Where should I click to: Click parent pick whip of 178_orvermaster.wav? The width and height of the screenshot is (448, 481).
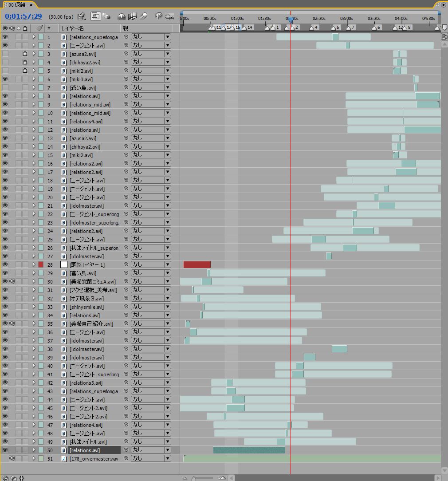pyautogui.click(x=126, y=458)
